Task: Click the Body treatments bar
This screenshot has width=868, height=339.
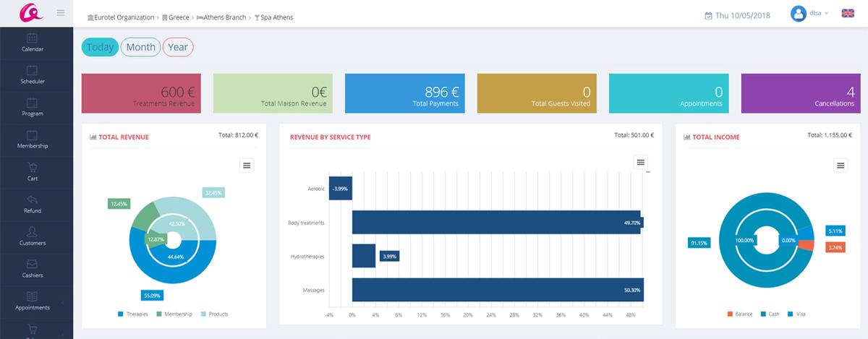Action: pos(496,222)
